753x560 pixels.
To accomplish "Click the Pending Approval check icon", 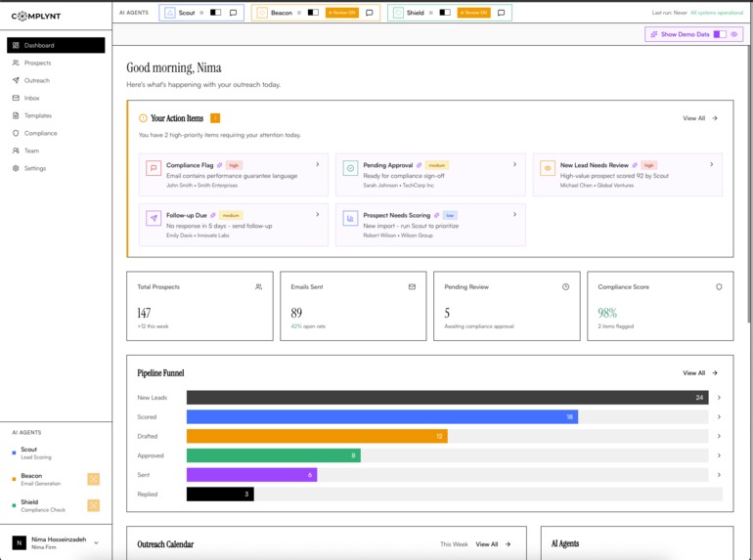I will click(350, 168).
